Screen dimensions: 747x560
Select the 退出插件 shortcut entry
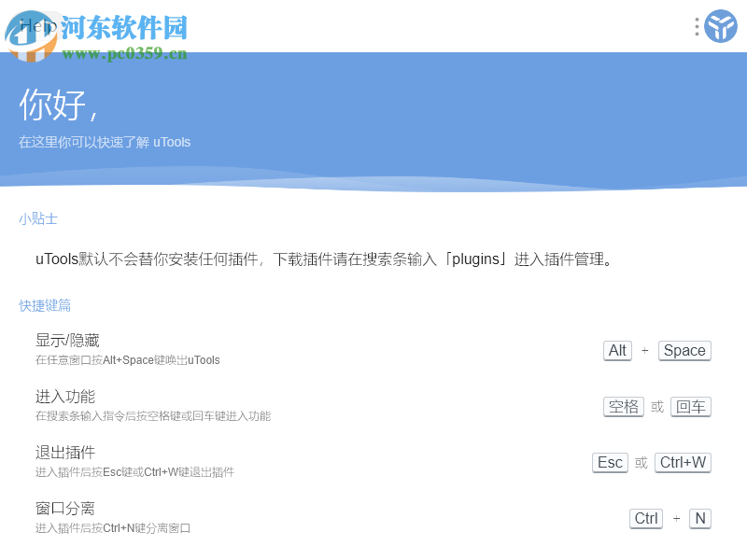coord(67,452)
